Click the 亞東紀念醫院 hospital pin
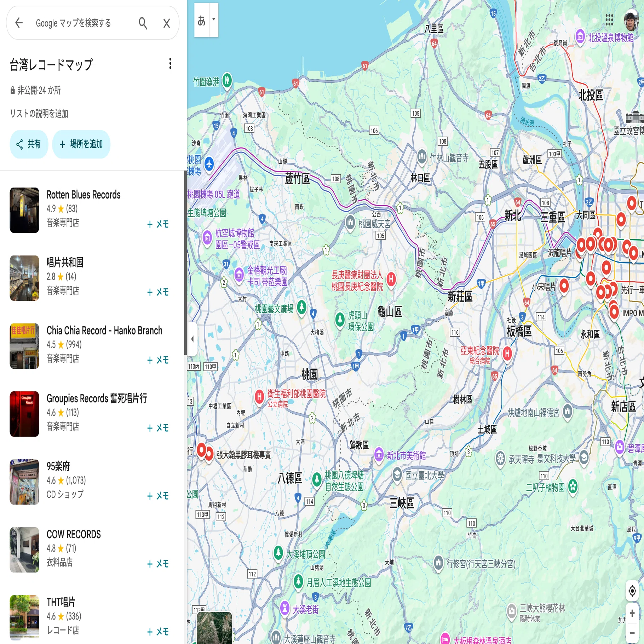Image resolution: width=644 pixels, height=644 pixels. (x=507, y=353)
